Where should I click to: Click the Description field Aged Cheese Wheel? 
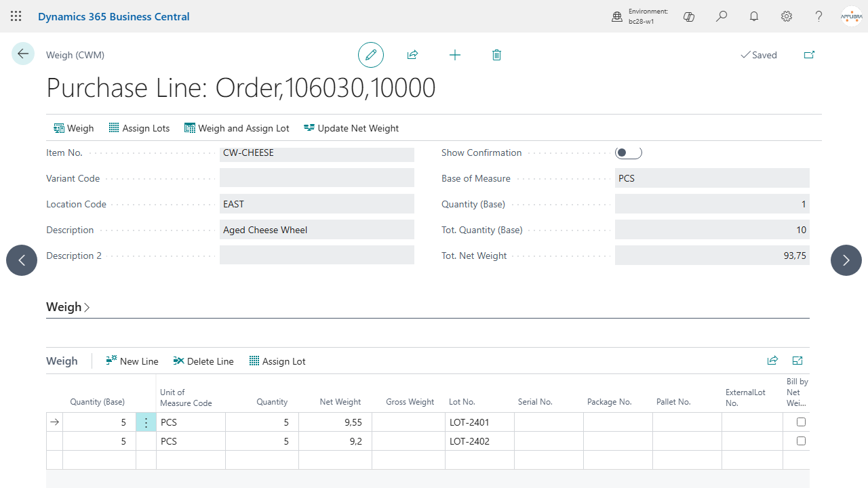click(317, 230)
